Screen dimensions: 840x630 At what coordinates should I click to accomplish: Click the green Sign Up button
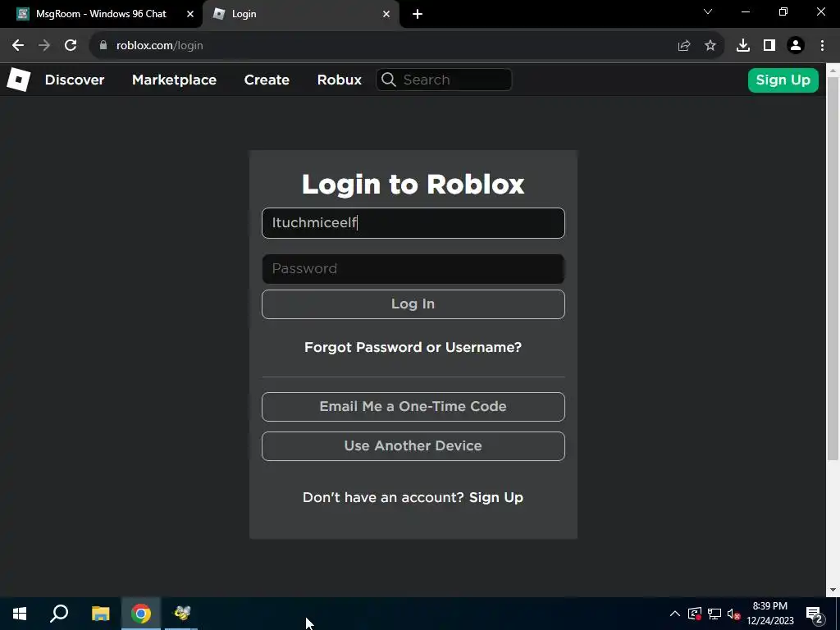click(x=783, y=80)
